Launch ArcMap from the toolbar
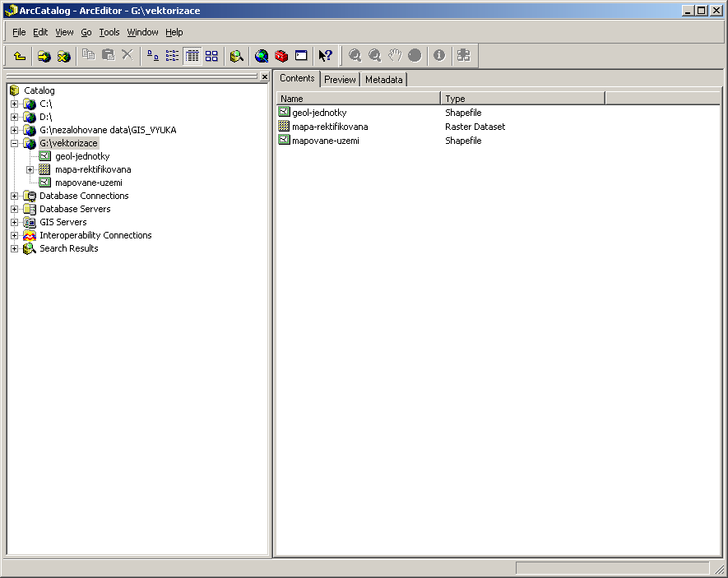The height and width of the screenshot is (578, 728). point(262,56)
